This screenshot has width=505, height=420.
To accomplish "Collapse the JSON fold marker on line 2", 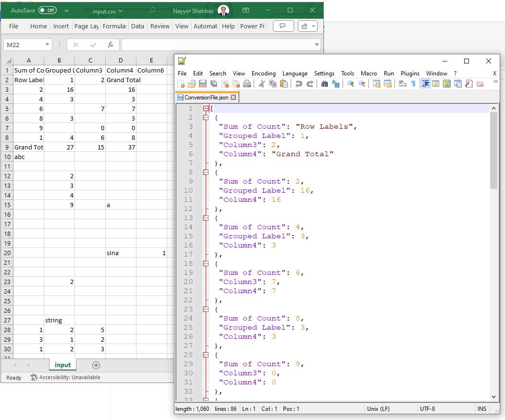I will (x=206, y=118).
